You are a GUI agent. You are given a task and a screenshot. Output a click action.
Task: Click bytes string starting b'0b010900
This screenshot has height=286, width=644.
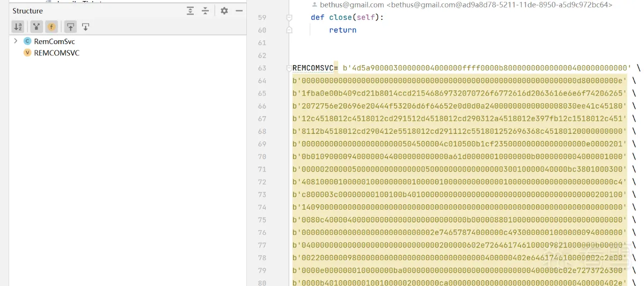[x=459, y=156]
